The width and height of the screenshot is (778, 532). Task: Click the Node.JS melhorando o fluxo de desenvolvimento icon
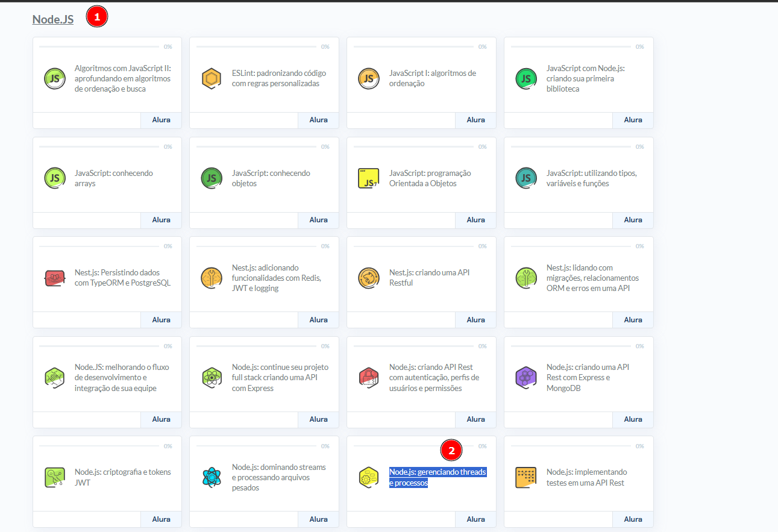54,378
